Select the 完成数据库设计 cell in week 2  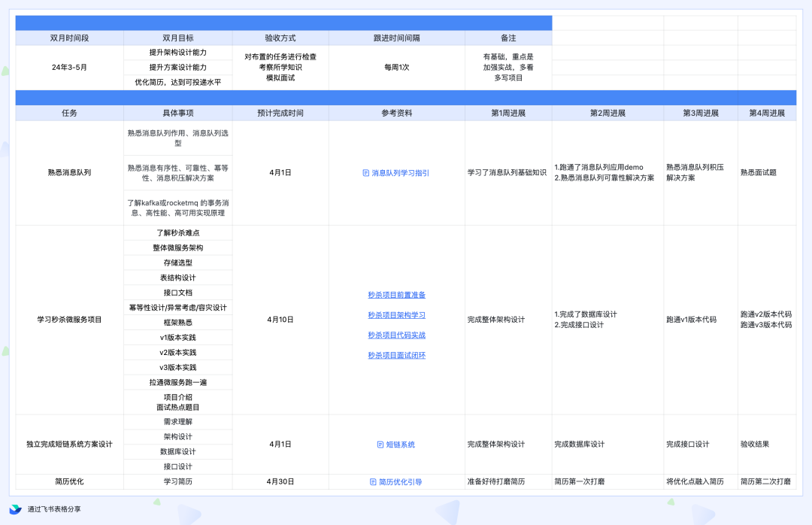click(x=608, y=445)
